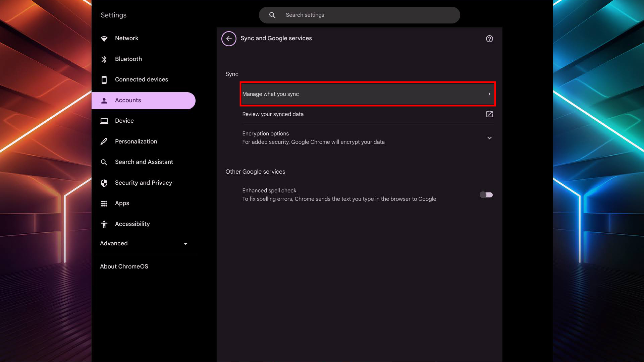Click Review your synced data link
Viewport: 644px width, 362px height.
273,114
